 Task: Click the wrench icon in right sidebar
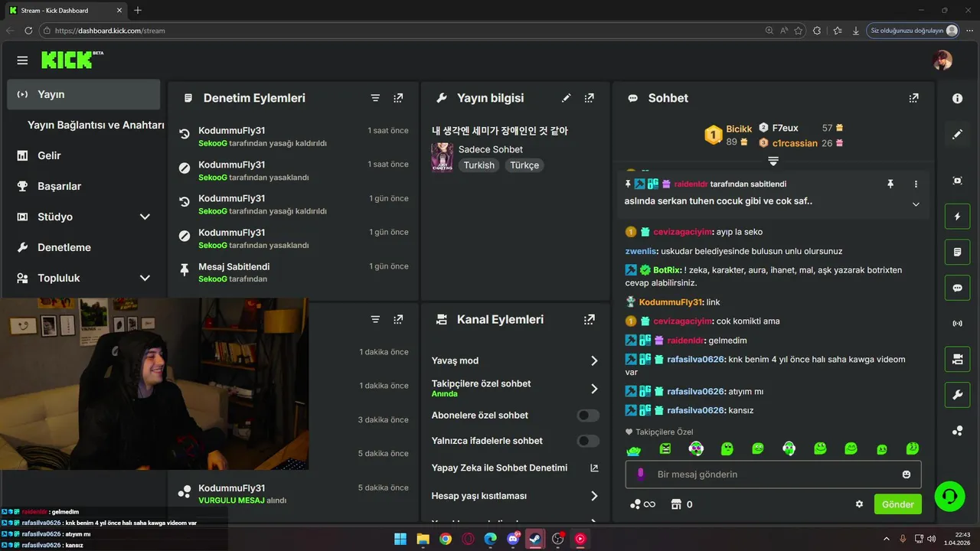(958, 395)
